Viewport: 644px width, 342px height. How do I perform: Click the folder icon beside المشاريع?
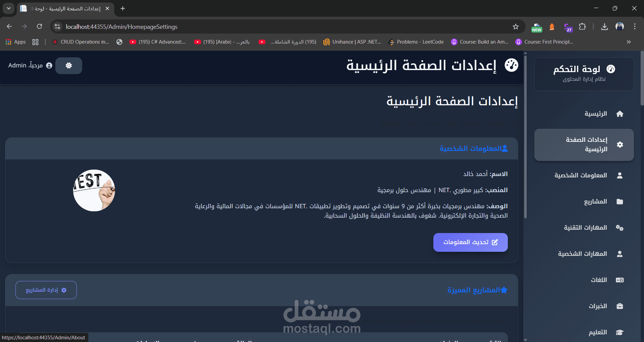[x=620, y=202]
